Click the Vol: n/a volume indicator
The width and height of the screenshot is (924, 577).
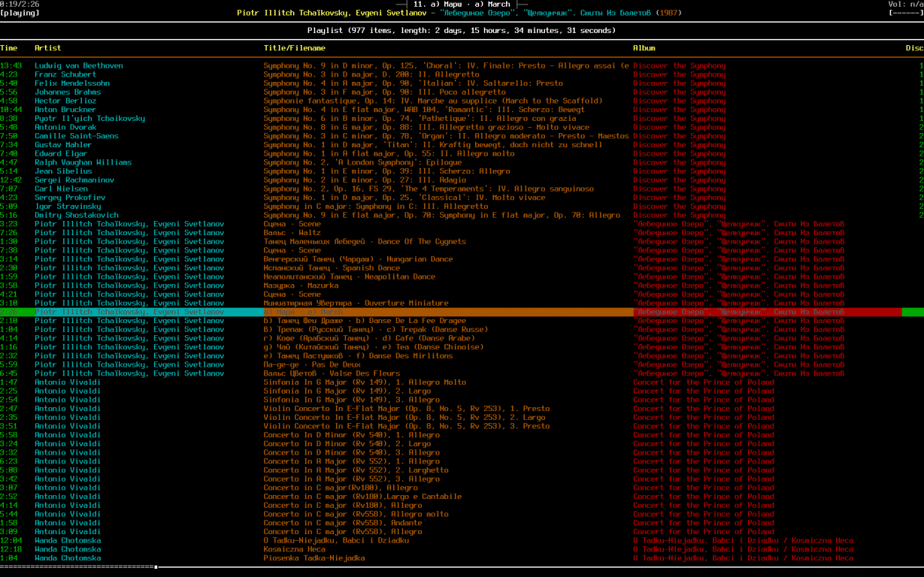tap(906, 4)
